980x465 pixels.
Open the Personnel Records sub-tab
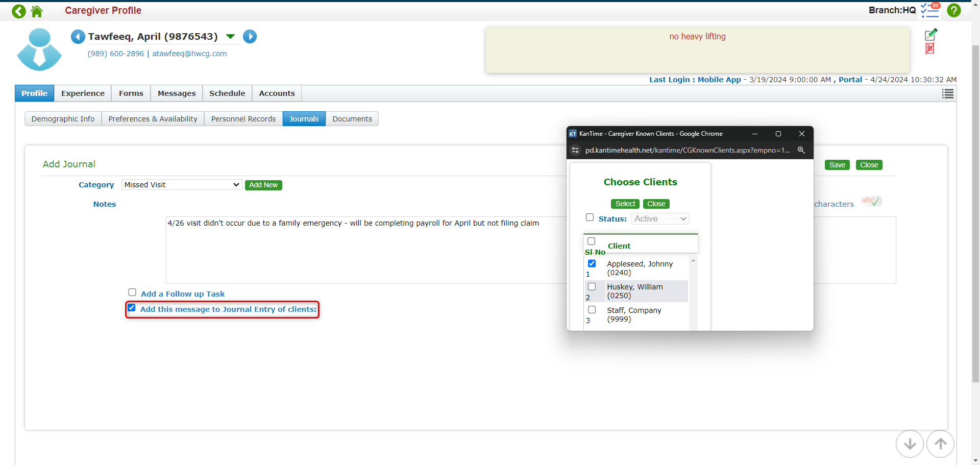coord(243,119)
